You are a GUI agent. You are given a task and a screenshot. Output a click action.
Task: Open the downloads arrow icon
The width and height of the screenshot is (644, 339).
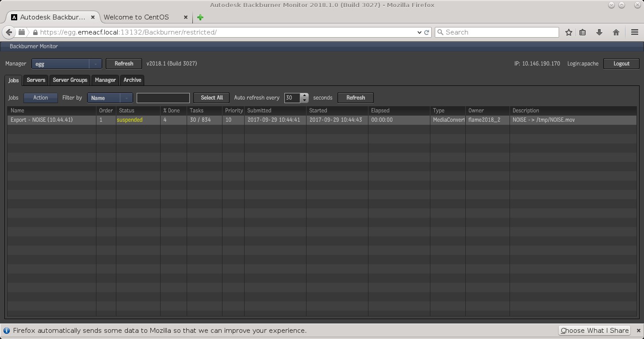tap(599, 32)
